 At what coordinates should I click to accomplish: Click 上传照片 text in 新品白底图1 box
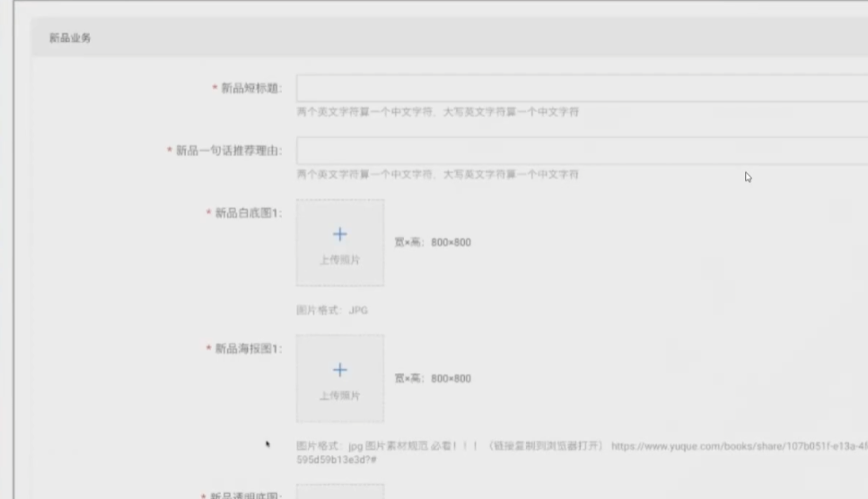(x=339, y=260)
